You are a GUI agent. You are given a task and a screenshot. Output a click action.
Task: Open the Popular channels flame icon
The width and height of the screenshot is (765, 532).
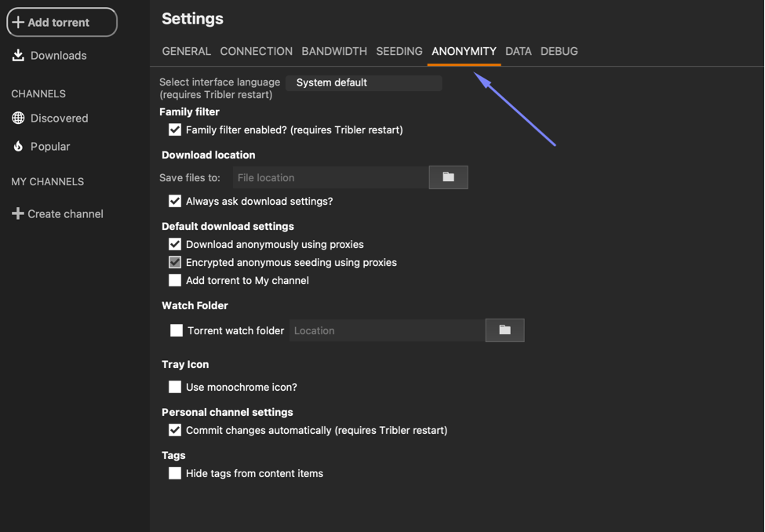pos(17,146)
